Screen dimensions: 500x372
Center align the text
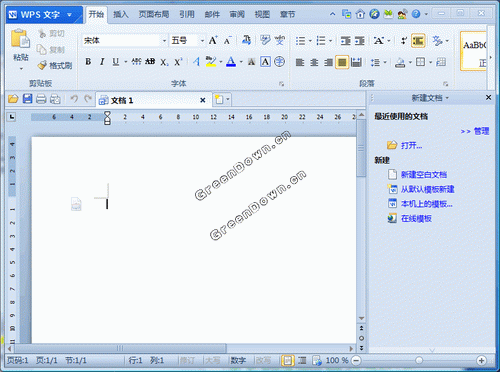(x=314, y=62)
